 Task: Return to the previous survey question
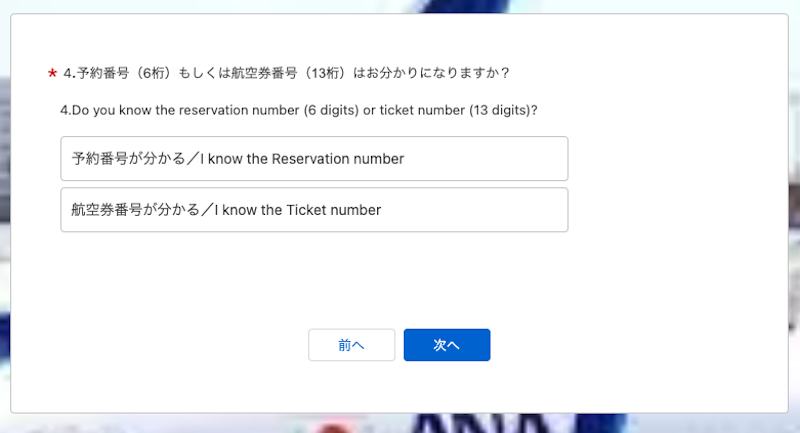pyautogui.click(x=352, y=345)
